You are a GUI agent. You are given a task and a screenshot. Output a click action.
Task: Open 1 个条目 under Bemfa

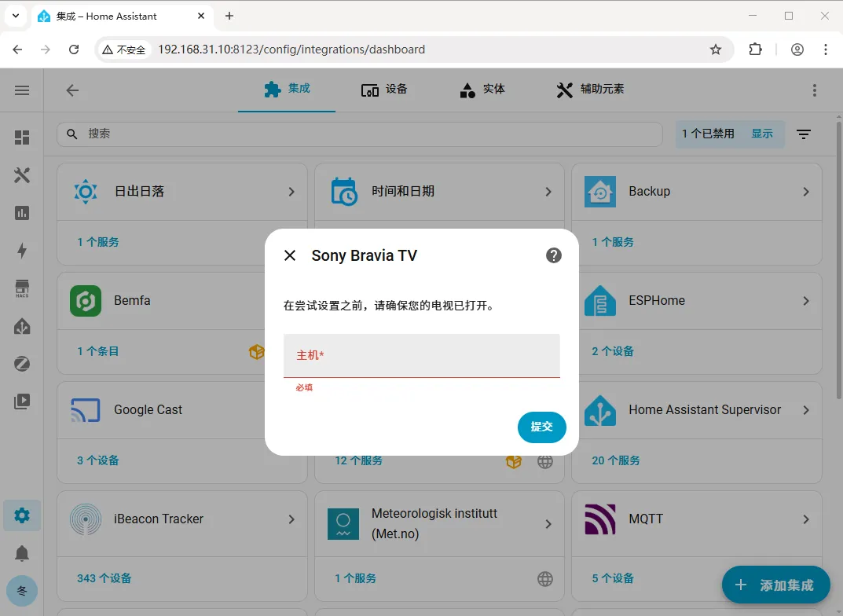(x=98, y=351)
